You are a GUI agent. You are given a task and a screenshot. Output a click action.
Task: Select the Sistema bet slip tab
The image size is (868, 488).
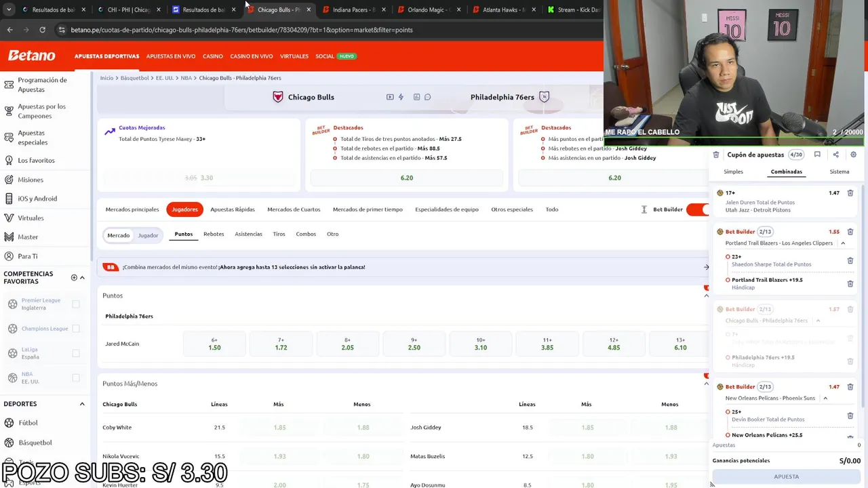(x=840, y=171)
